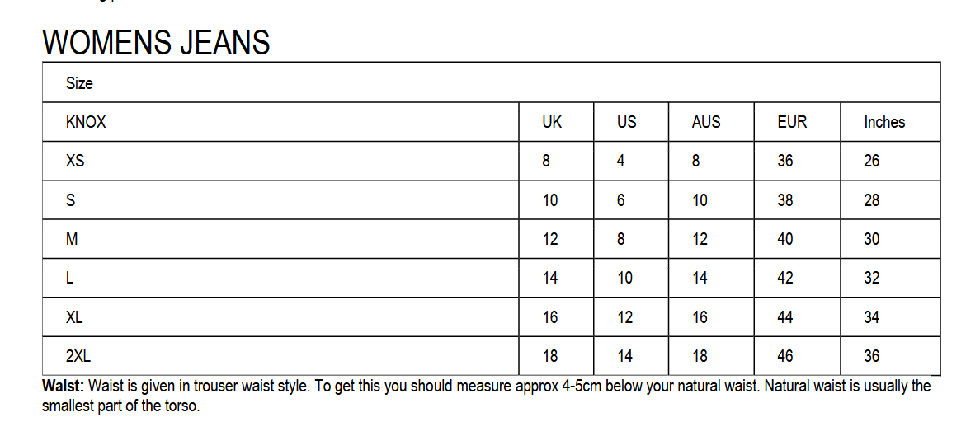Select the 2XL size row label

coord(78,356)
